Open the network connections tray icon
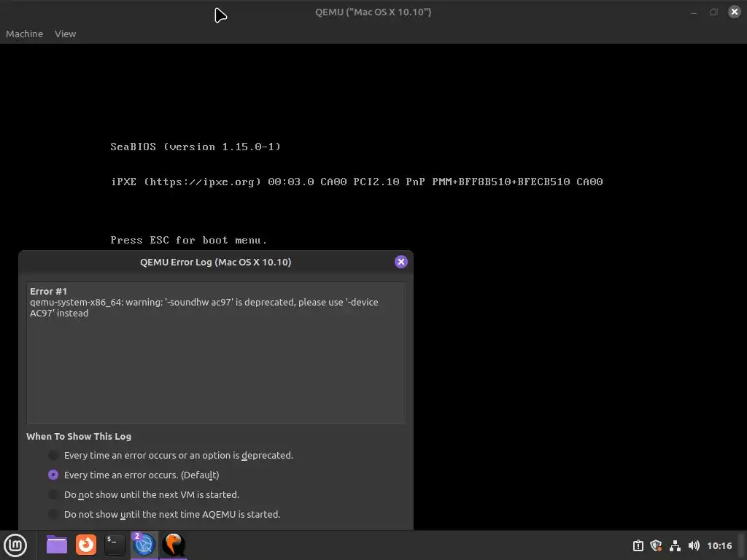The height and width of the screenshot is (560, 747). pos(675,545)
